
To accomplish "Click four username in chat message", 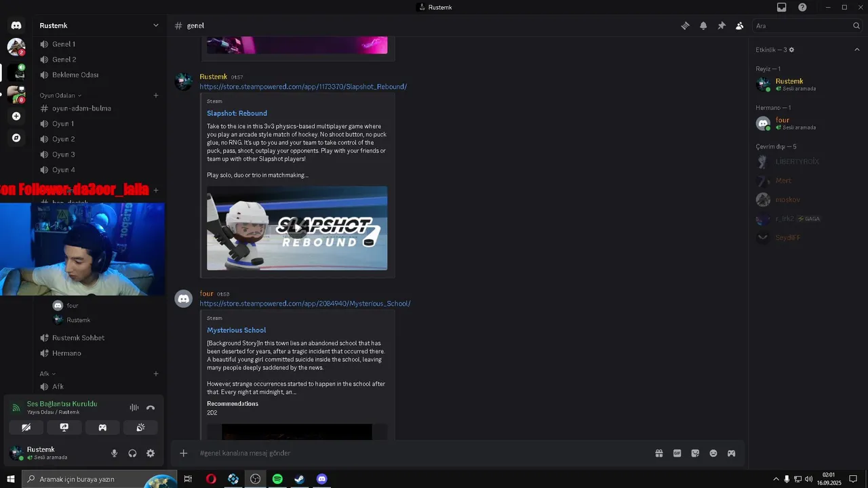I will pyautogui.click(x=206, y=293).
